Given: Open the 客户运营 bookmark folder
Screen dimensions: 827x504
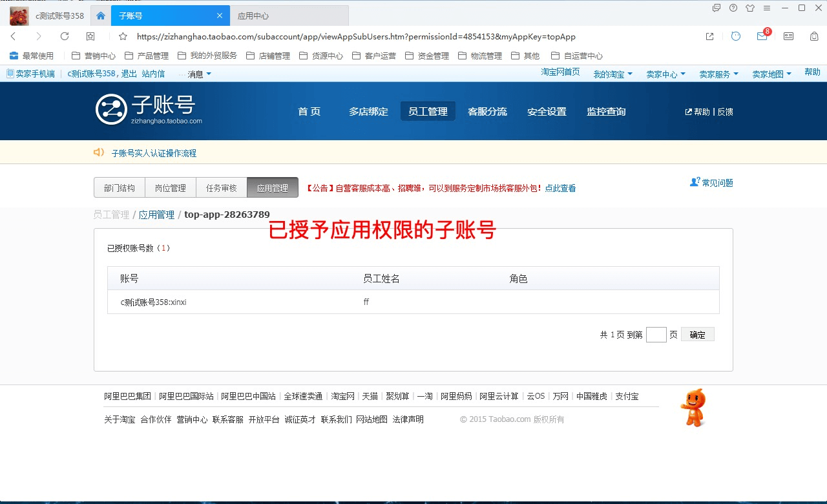Looking at the screenshot, I should [x=374, y=56].
